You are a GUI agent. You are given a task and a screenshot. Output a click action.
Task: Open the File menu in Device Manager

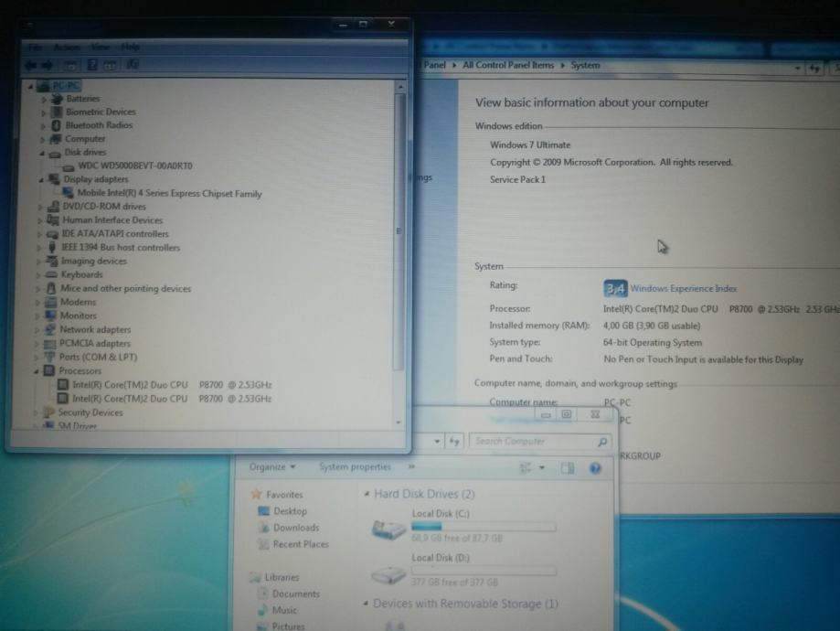(36, 48)
